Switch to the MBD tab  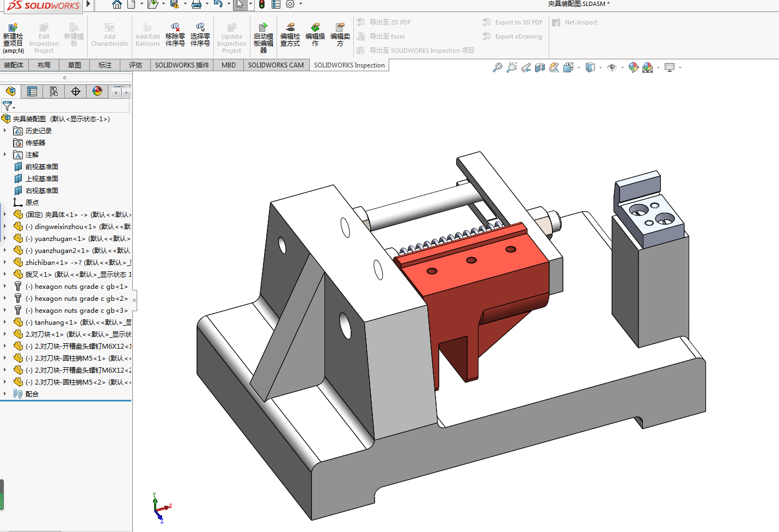[229, 65]
